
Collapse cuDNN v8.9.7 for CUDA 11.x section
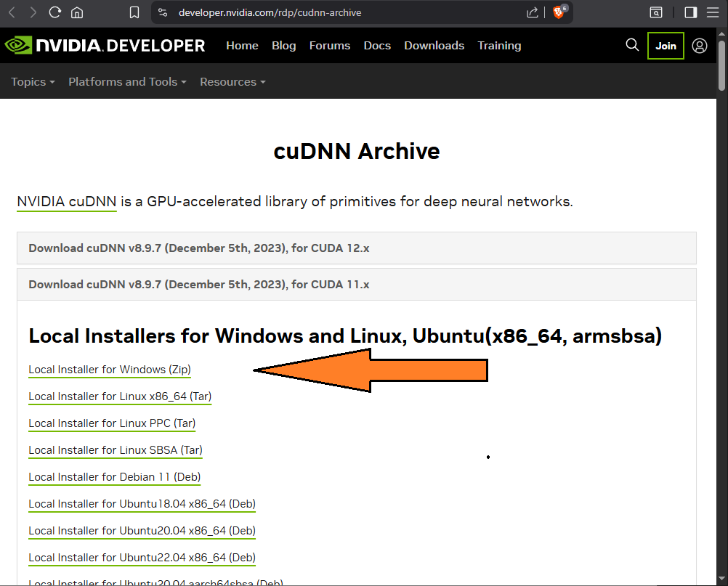(357, 285)
